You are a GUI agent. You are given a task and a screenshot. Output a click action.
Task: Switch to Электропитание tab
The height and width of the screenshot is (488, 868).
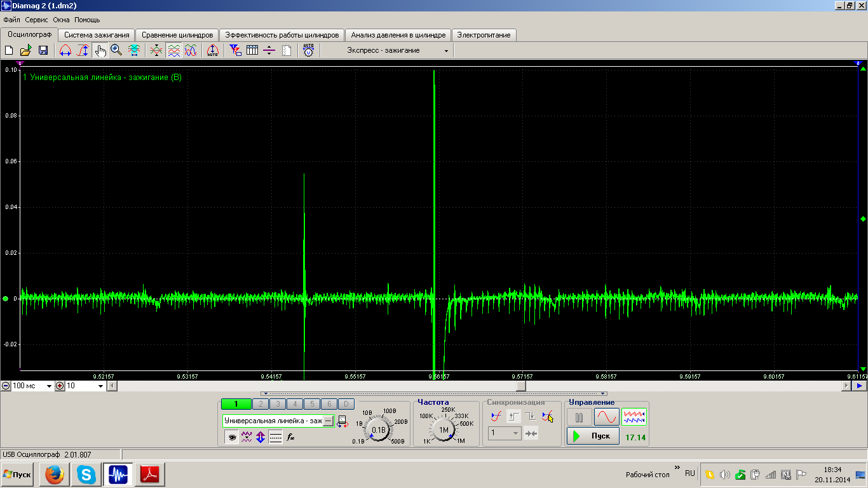pyautogui.click(x=484, y=35)
